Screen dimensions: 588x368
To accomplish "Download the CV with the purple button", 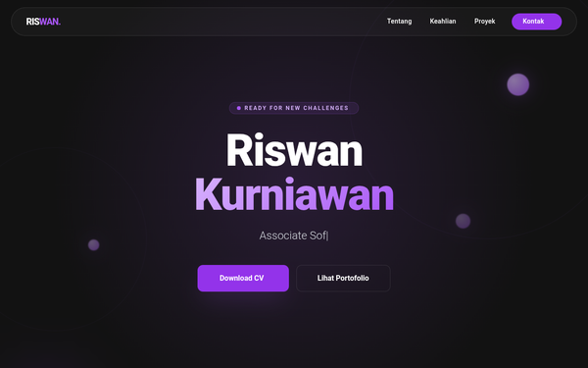I will (x=243, y=279).
